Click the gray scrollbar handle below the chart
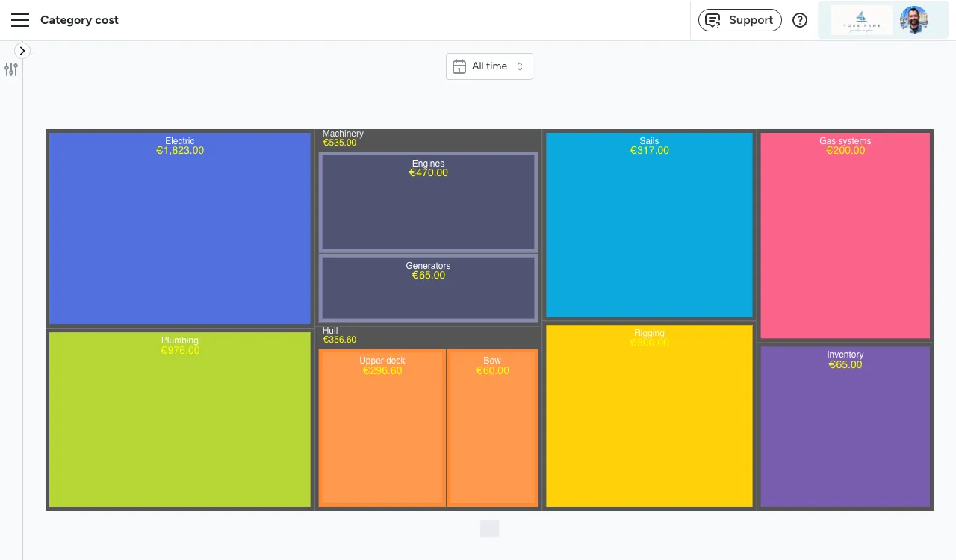 [x=489, y=529]
